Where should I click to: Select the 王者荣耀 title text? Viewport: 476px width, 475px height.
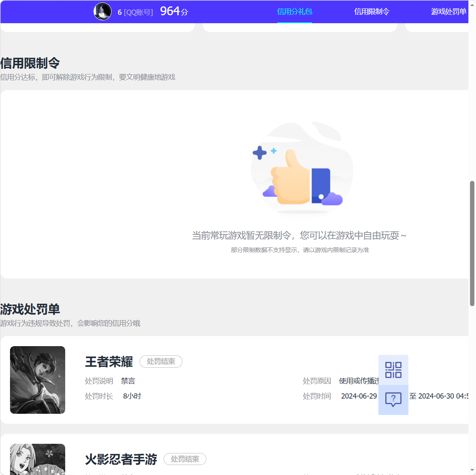point(109,362)
